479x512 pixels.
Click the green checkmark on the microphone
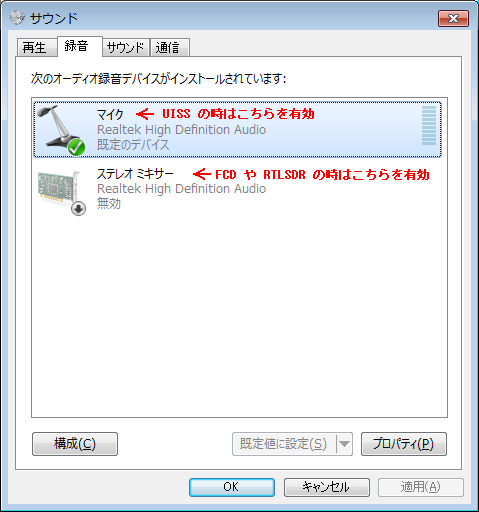76,147
